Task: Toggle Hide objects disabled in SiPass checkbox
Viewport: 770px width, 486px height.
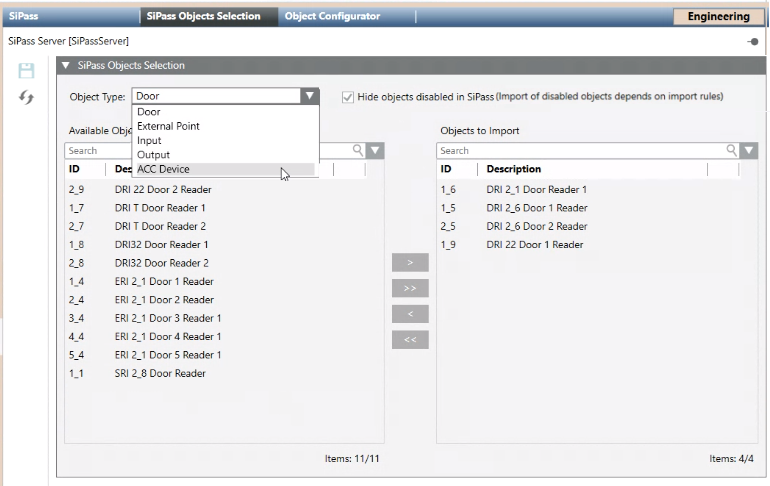Action: pos(348,97)
